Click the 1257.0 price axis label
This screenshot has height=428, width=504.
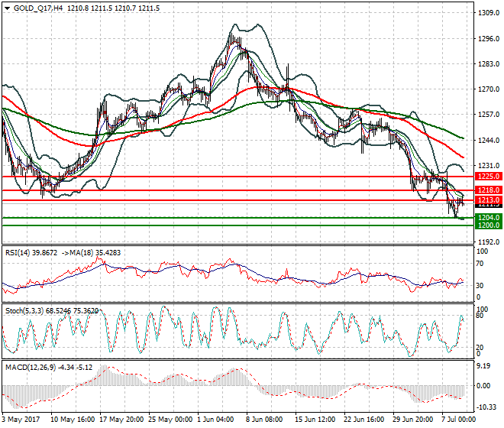click(489, 115)
